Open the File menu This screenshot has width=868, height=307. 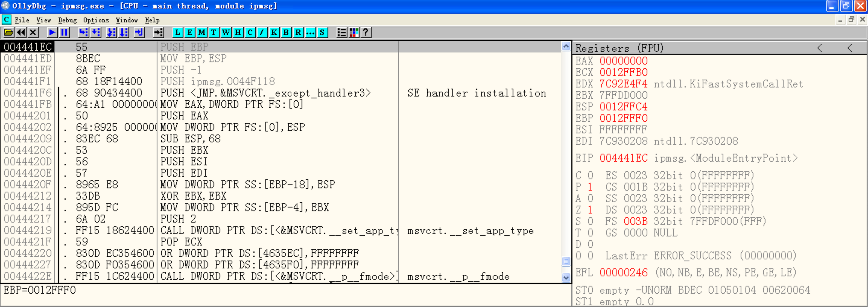[22, 20]
